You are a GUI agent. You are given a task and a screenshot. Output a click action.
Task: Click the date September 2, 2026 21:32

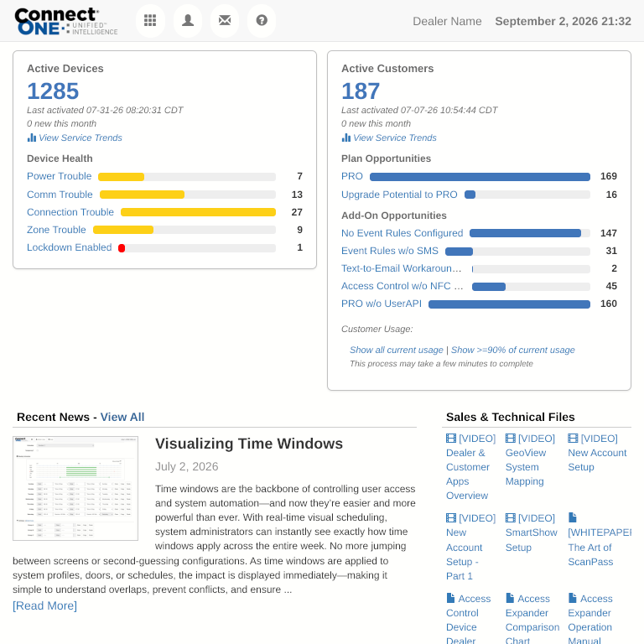click(x=563, y=21)
